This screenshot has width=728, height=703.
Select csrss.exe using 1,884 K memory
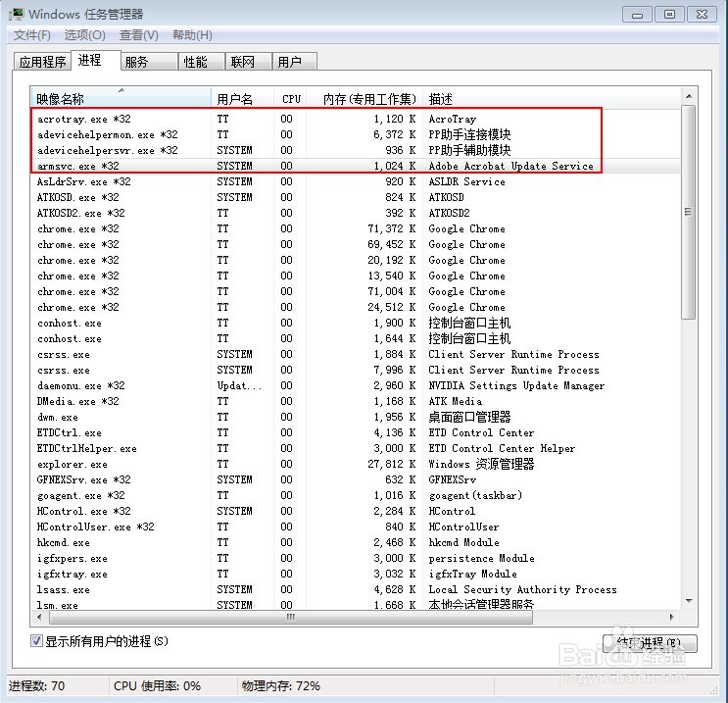point(355,355)
